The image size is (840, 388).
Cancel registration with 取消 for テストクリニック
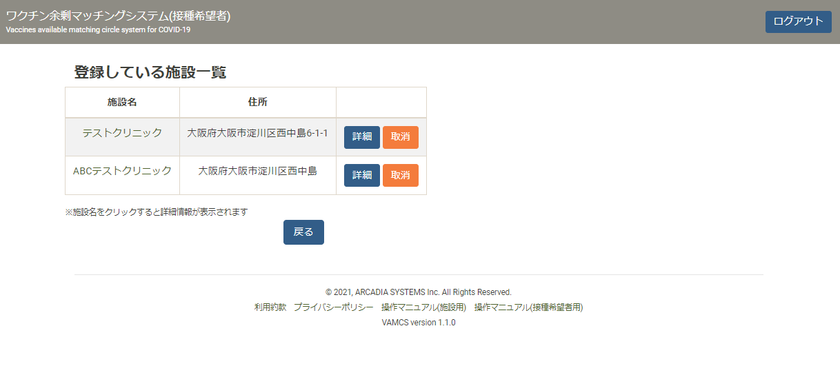pyautogui.click(x=401, y=137)
